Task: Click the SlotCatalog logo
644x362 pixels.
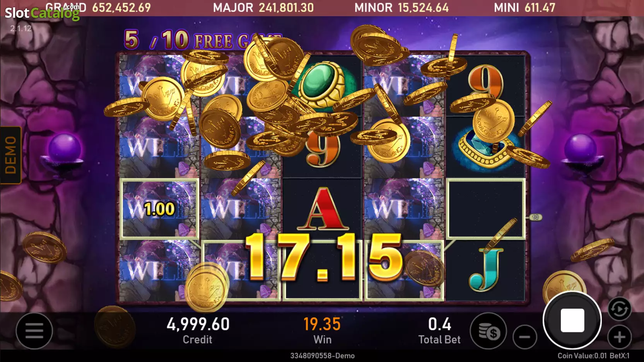Action: pos(42,13)
